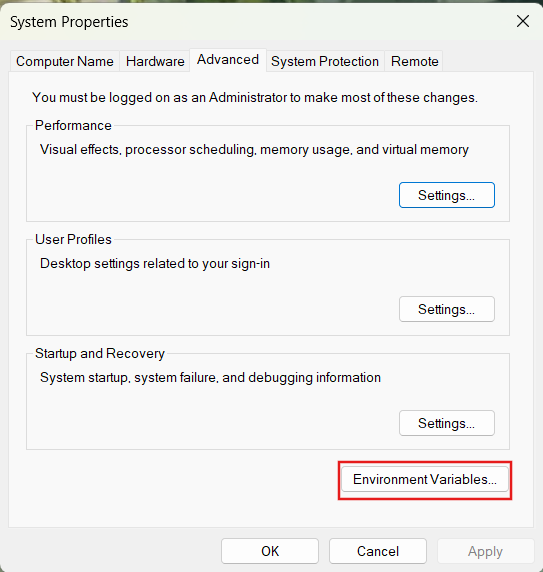Image resolution: width=543 pixels, height=572 pixels.
Task: Click the User Profiles group label
Action: click(73, 239)
